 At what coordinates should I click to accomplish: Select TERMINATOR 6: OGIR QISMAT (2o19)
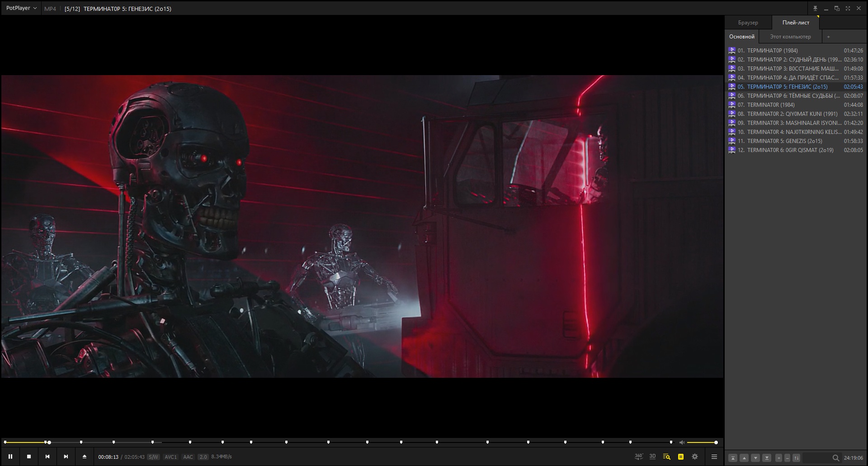796,150
